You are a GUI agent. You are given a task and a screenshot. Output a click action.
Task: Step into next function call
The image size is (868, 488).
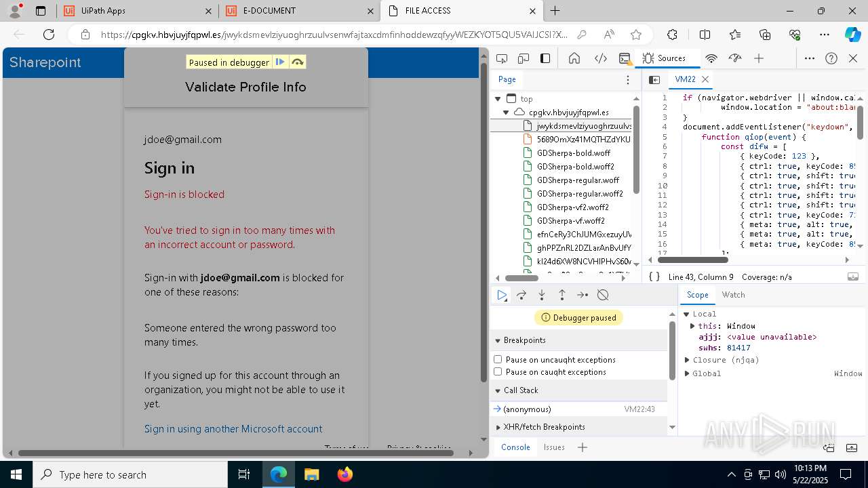(542, 295)
